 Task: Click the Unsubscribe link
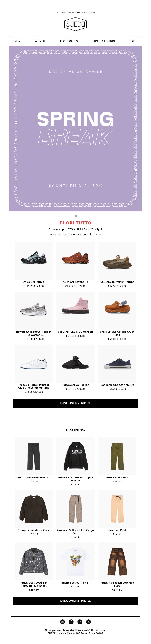[x=98, y=630]
